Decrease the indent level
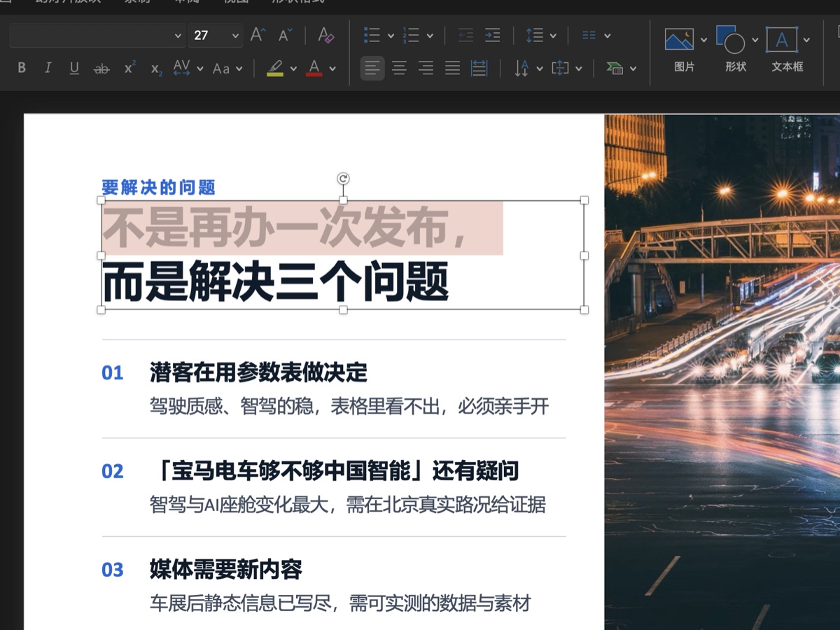 click(465, 35)
